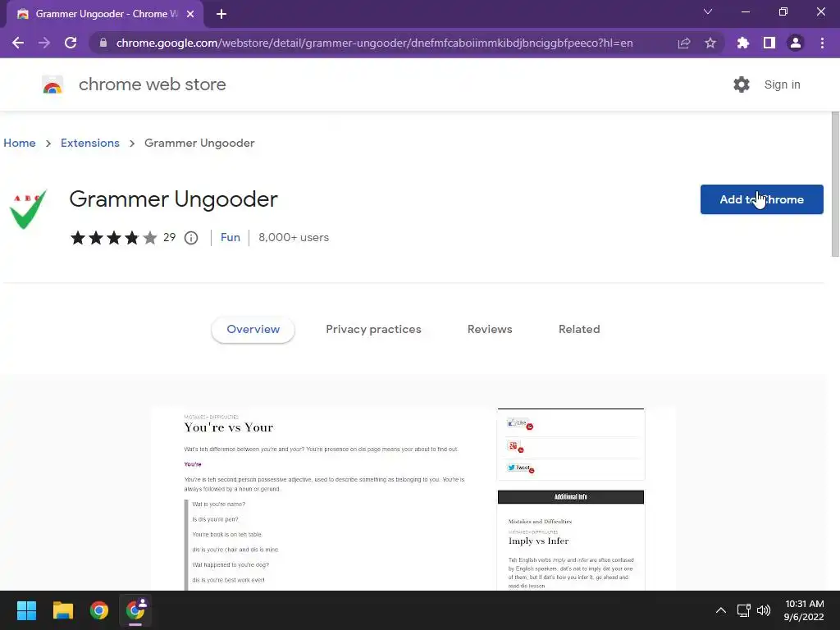The width and height of the screenshot is (840, 630).
Task: Reload the current page
Action: (x=71, y=43)
